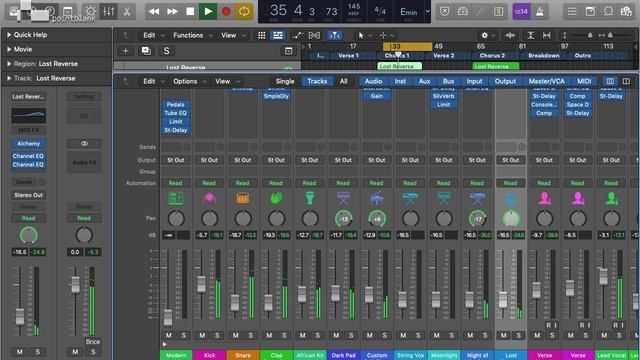Click the add track plus button

[x=125, y=51]
